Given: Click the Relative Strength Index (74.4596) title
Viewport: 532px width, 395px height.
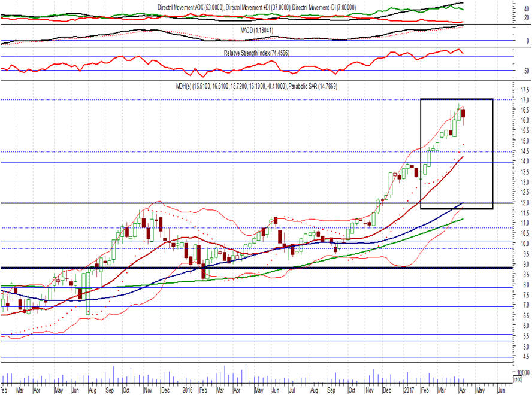Looking at the screenshot, I should coord(256,53).
